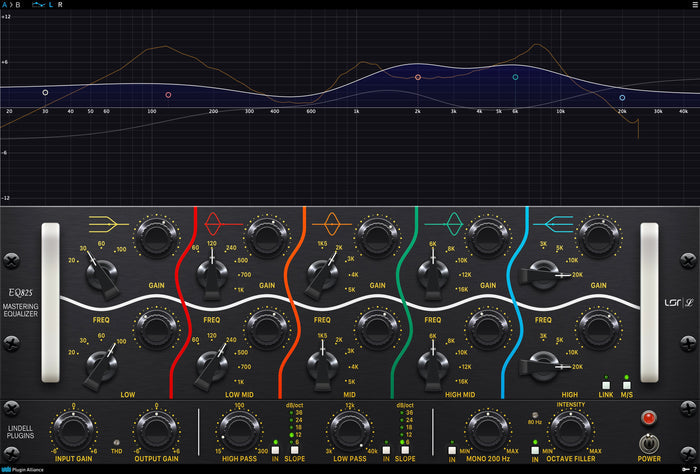700x474 pixels.
Task: Click the lower MID band gain knob
Action: click(377, 329)
